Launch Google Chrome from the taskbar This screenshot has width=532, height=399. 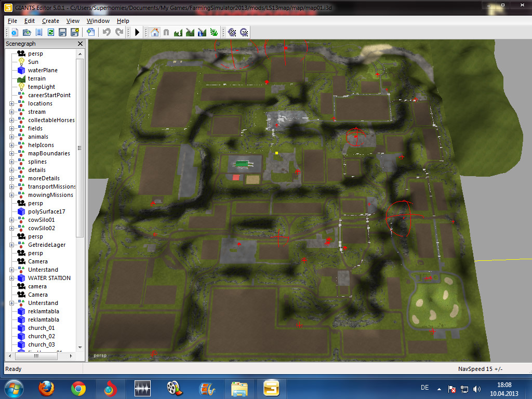(78, 389)
